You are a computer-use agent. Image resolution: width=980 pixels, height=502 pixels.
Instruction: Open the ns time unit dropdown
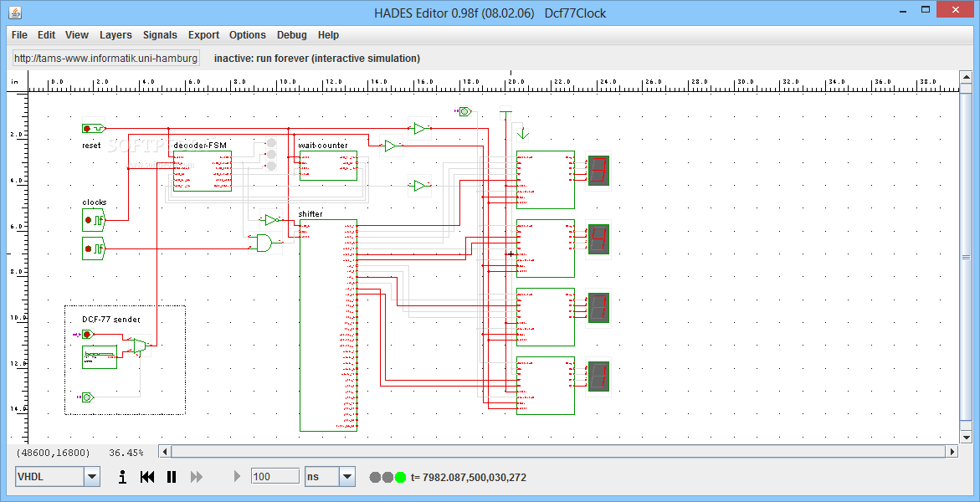pos(347,477)
